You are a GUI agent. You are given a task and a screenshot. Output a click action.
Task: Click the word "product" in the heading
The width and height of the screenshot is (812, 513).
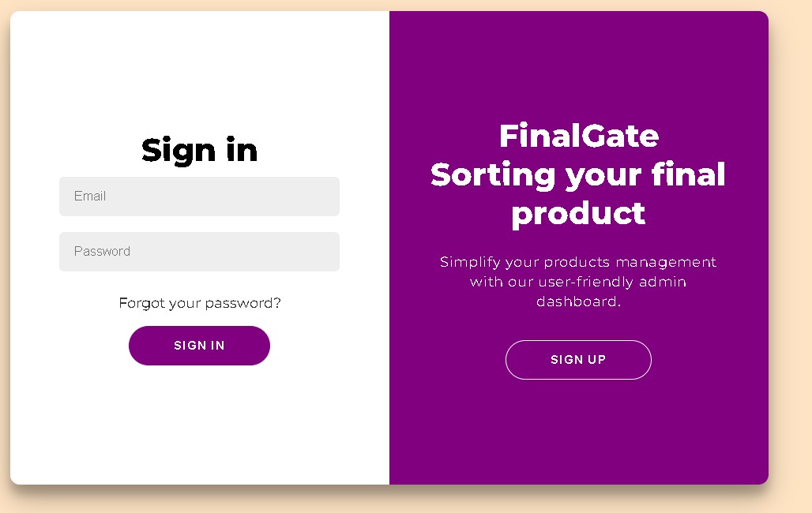(578, 213)
